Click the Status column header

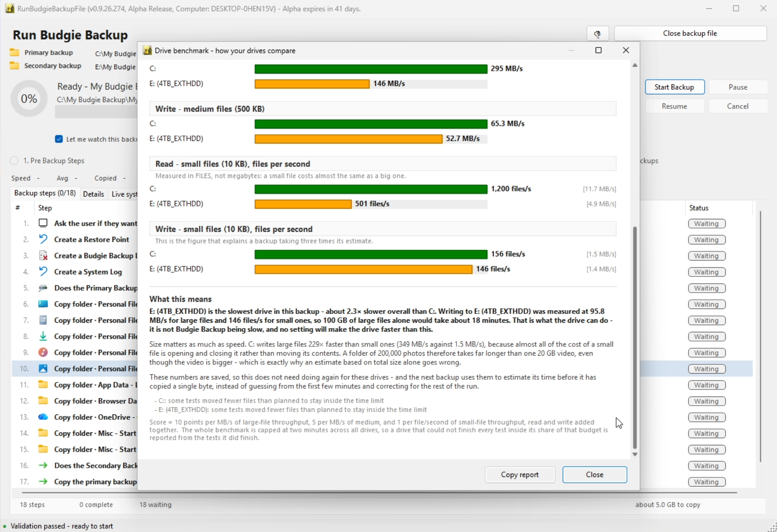[719, 208]
